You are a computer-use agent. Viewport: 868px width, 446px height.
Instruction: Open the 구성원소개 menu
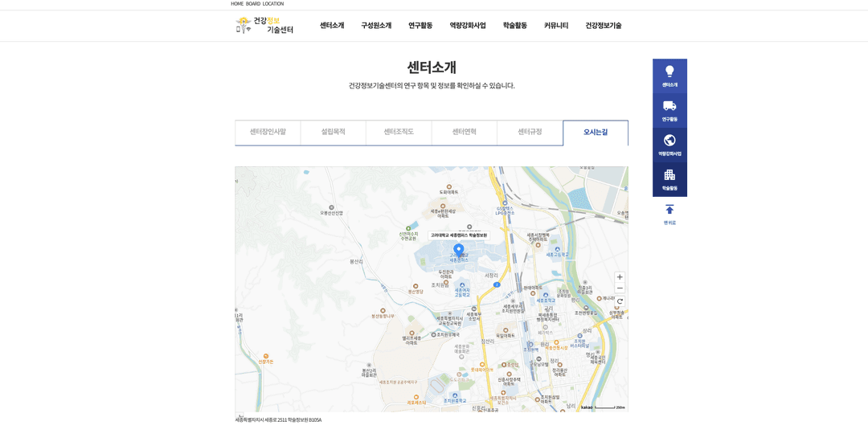376,26
